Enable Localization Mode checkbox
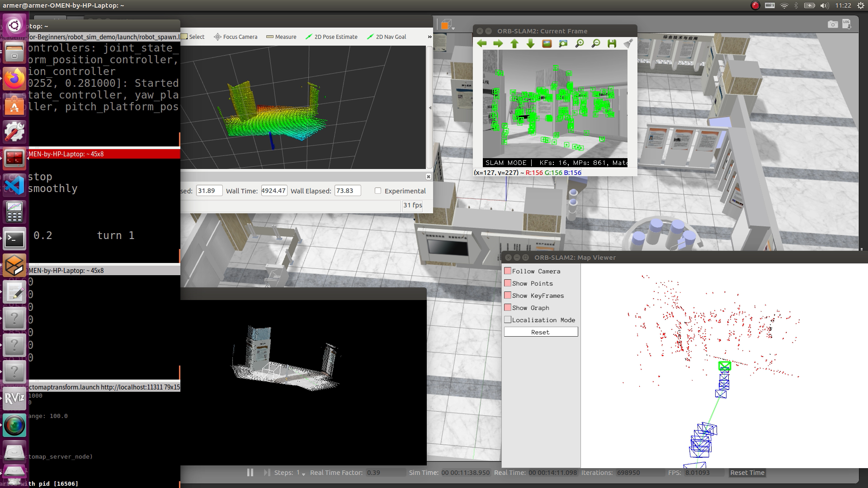This screenshot has height=488, width=868. pyautogui.click(x=508, y=320)
